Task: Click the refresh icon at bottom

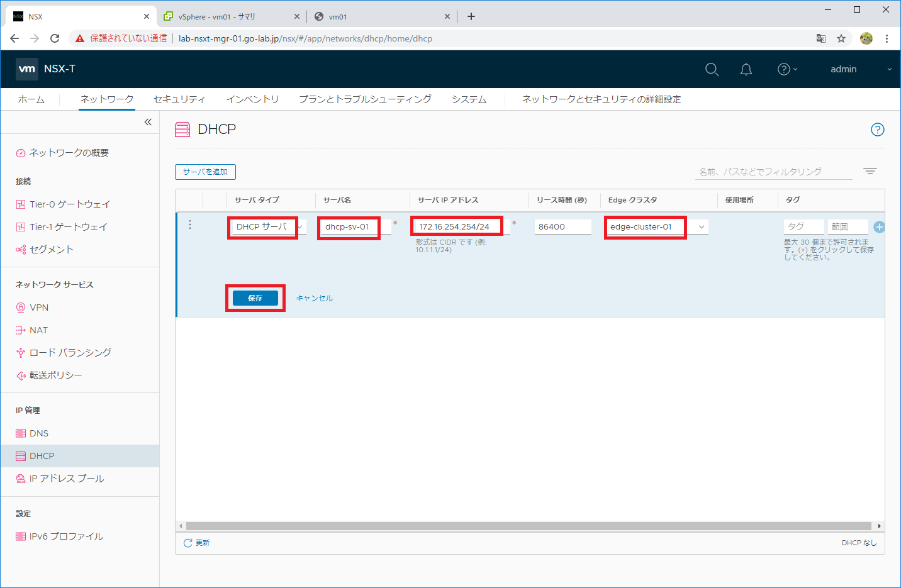Action: click(x=187, y=543)
